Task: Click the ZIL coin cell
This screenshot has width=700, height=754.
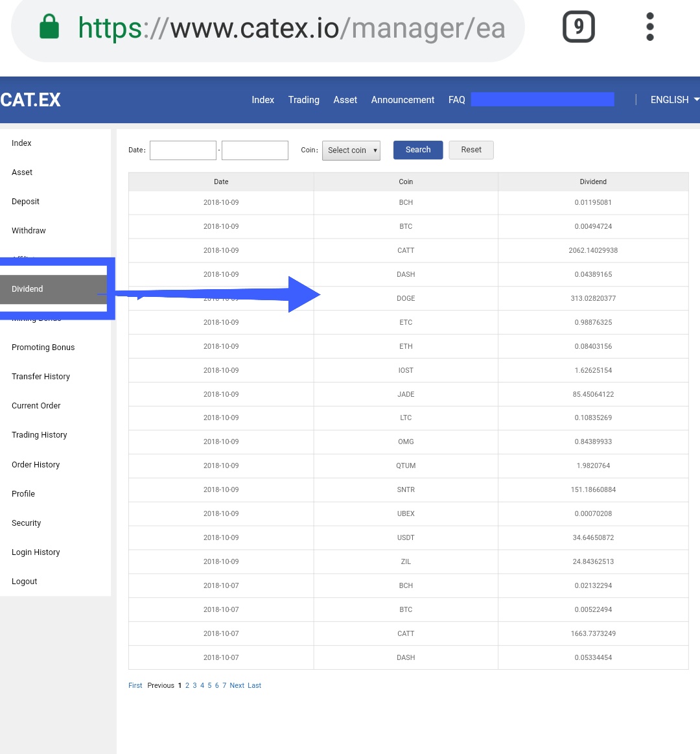Action: pyautogui.click(x=406, y=562)
